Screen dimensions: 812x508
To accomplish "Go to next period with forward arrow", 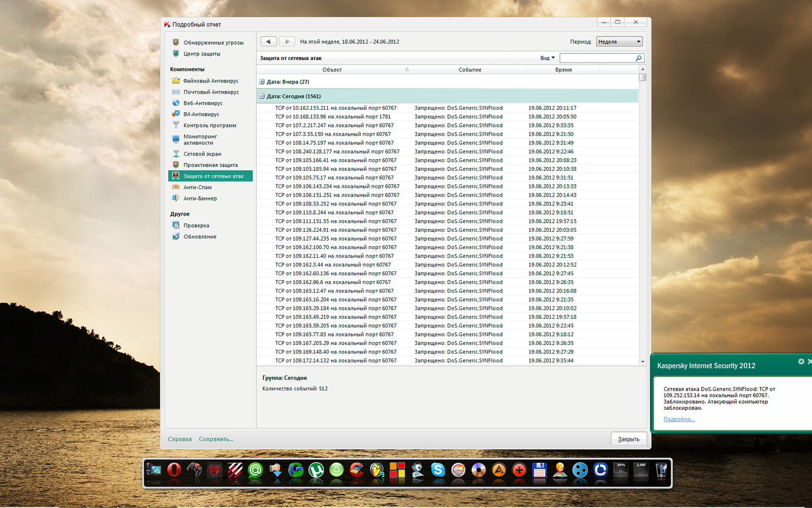I will (x=287, y=42).
